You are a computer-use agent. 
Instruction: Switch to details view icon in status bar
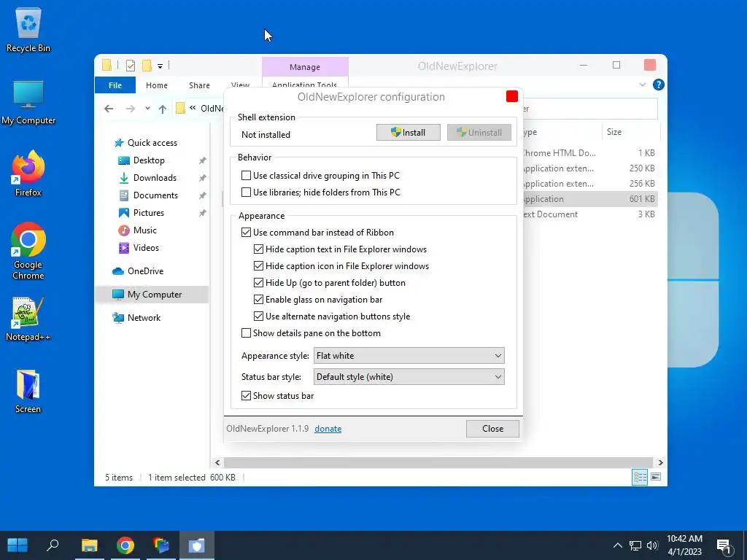coord(640,477)
